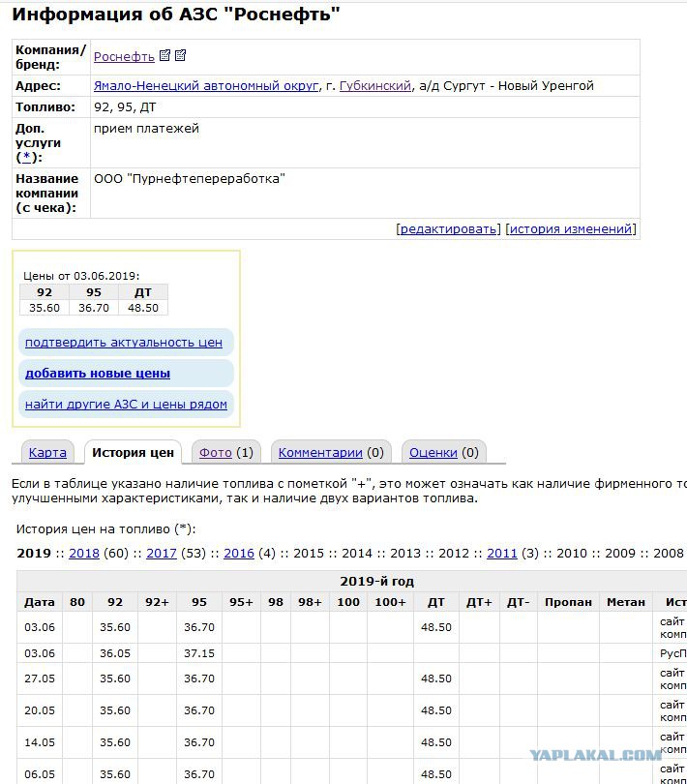Open 2011 price history year
Image resolution: width=687 pixels, height=784 pixels.
(x=502, y=553)
